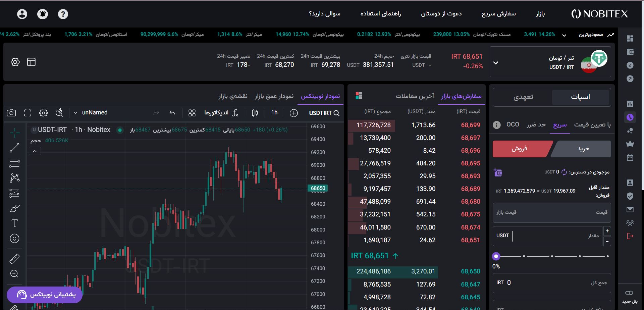Screen dimensions: 644x310
Task: Select the crosshair cursor tool
Action: click(x=14, y=133)
